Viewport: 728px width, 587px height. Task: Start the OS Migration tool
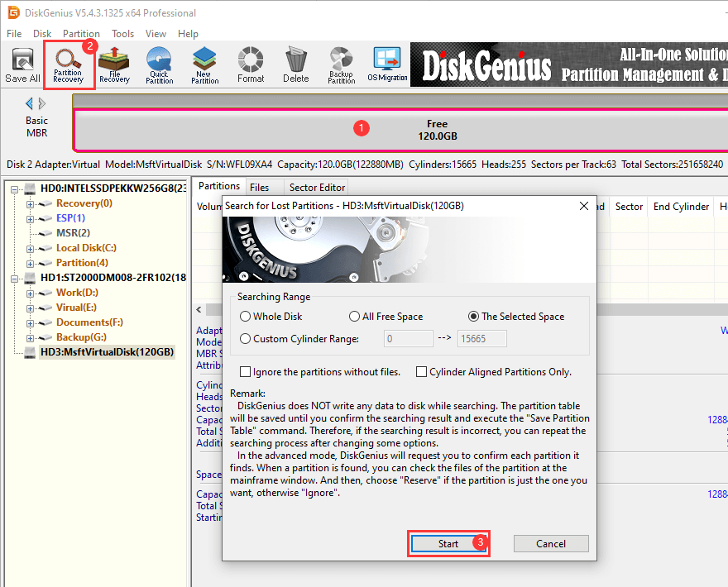pos(387,66)
